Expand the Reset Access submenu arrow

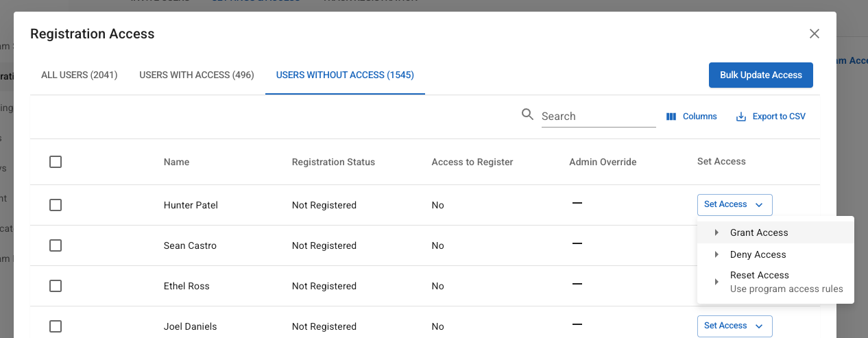(716, 282)
